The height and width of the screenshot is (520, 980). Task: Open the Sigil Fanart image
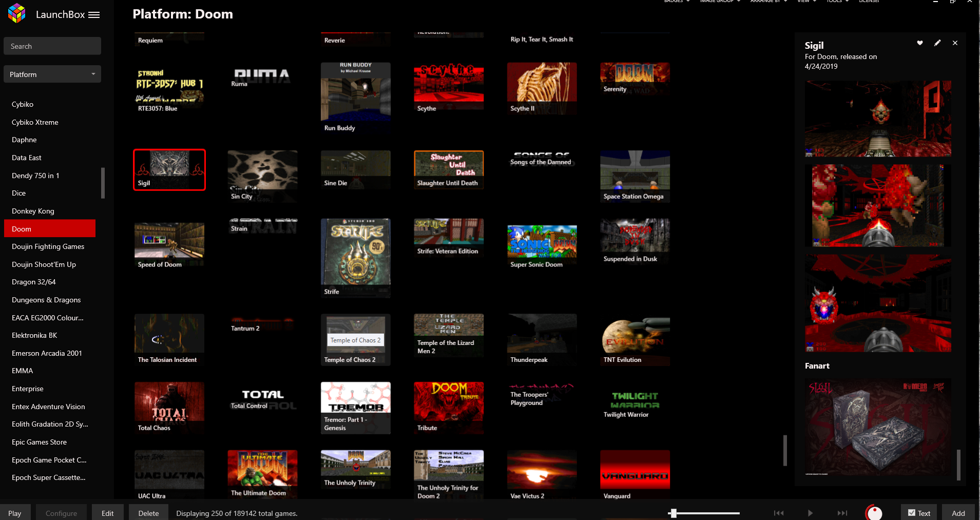pyautogui.click(x=878, y=428)
